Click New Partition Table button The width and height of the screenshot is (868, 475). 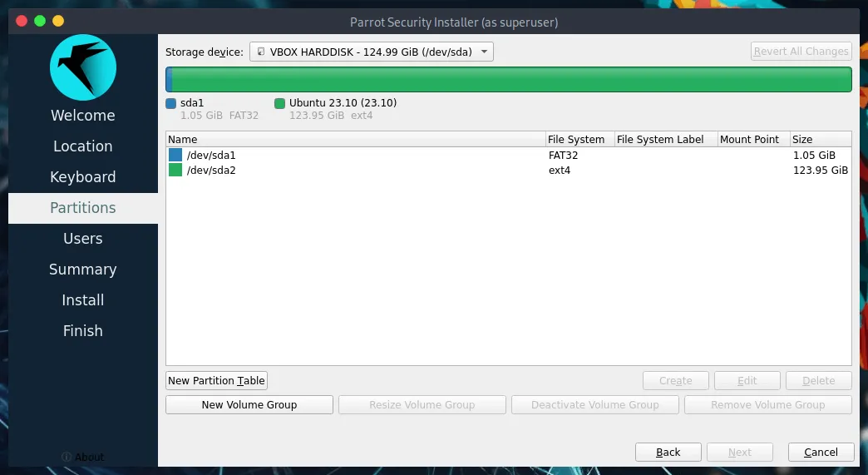click(216, 380)
